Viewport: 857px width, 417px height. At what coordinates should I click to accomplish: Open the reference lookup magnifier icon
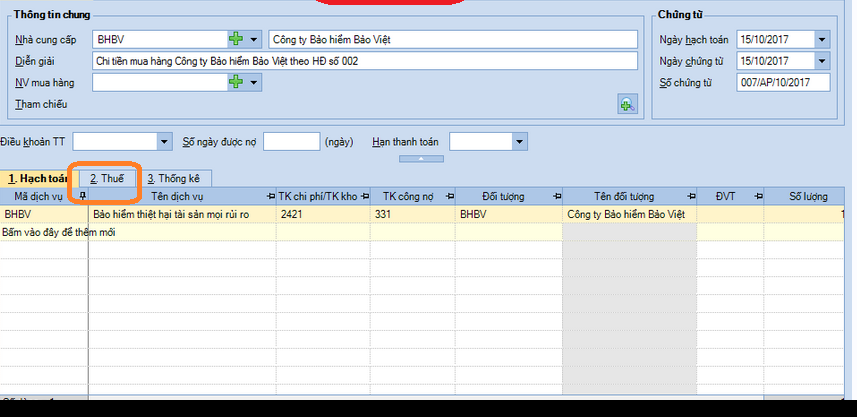[x=627, y=104]
